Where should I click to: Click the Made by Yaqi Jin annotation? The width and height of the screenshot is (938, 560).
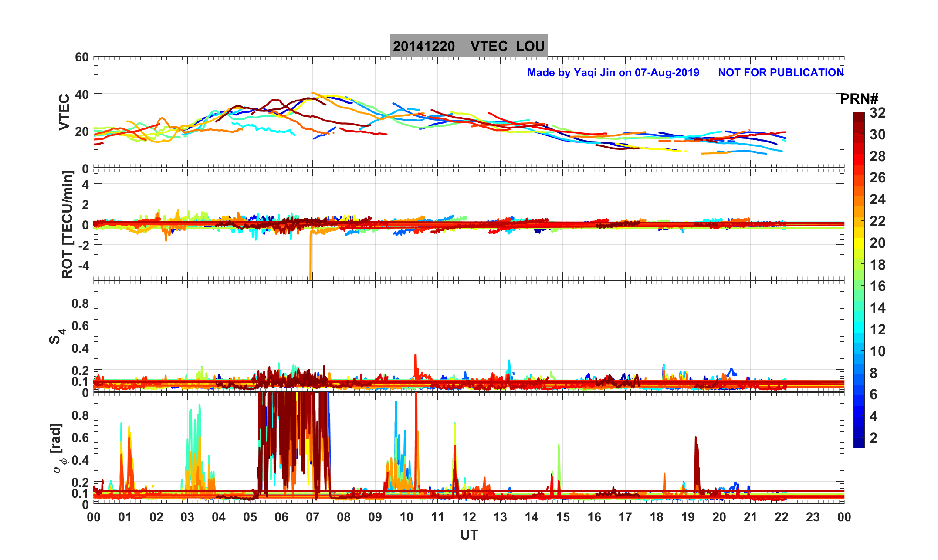pyautogui.click(x=613, y=73)
